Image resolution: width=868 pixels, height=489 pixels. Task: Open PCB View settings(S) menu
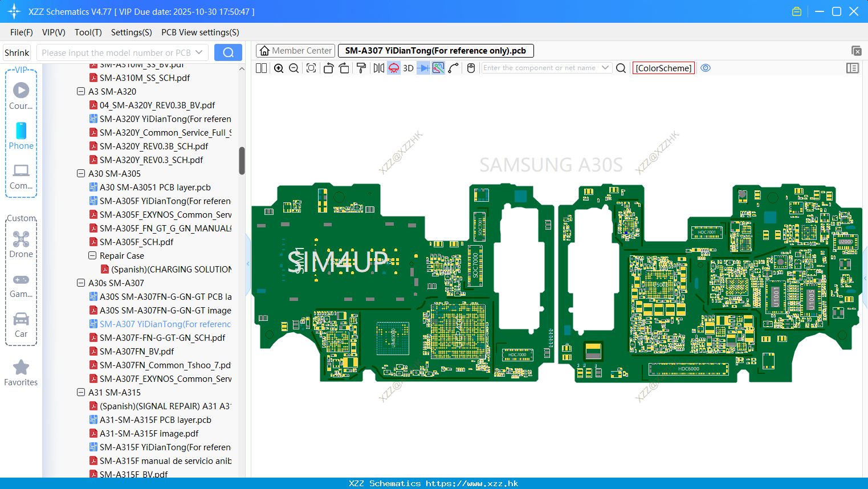coord(200,32)
